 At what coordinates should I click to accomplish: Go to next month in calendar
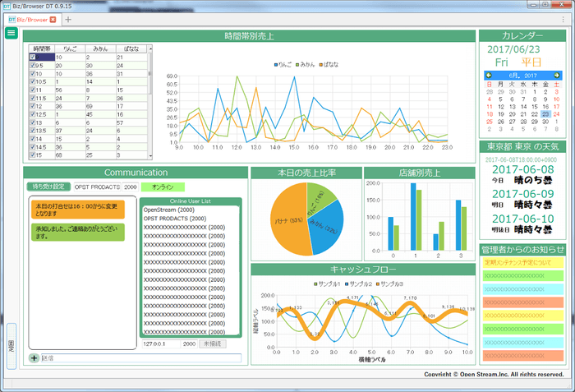557,75
